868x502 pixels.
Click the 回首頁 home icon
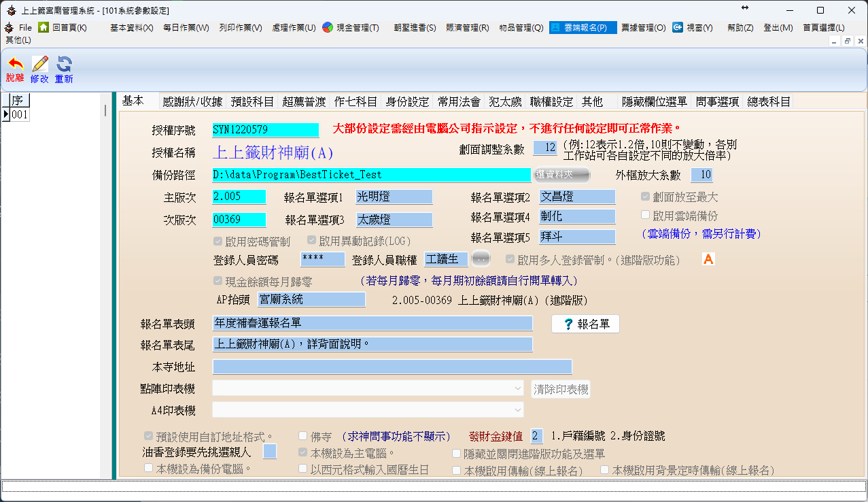tap(44, 27)
